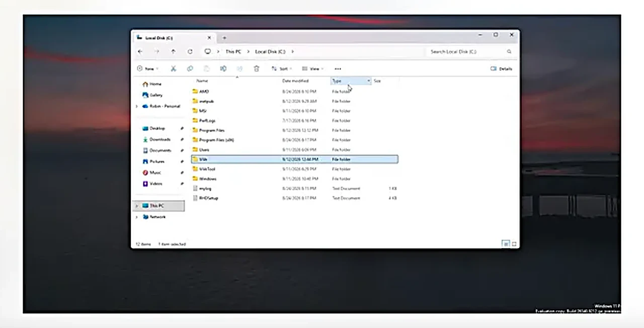This screenshot has width=644, height=328.
Task: Click the Cut scissors icon in toolbar
Action: pos(173,69)
